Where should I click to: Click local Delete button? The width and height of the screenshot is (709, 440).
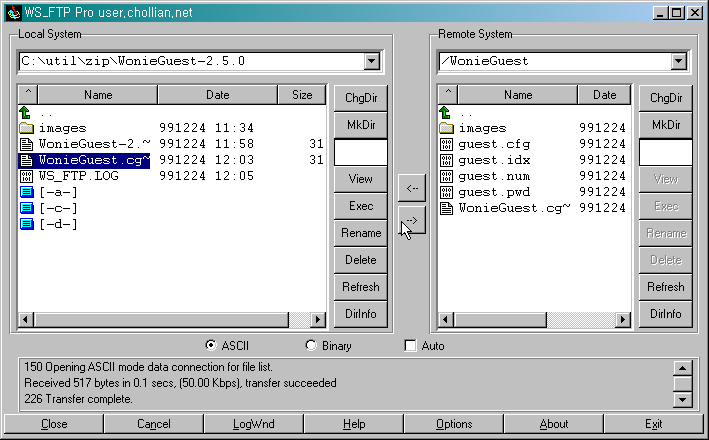(x=361, y=260)
